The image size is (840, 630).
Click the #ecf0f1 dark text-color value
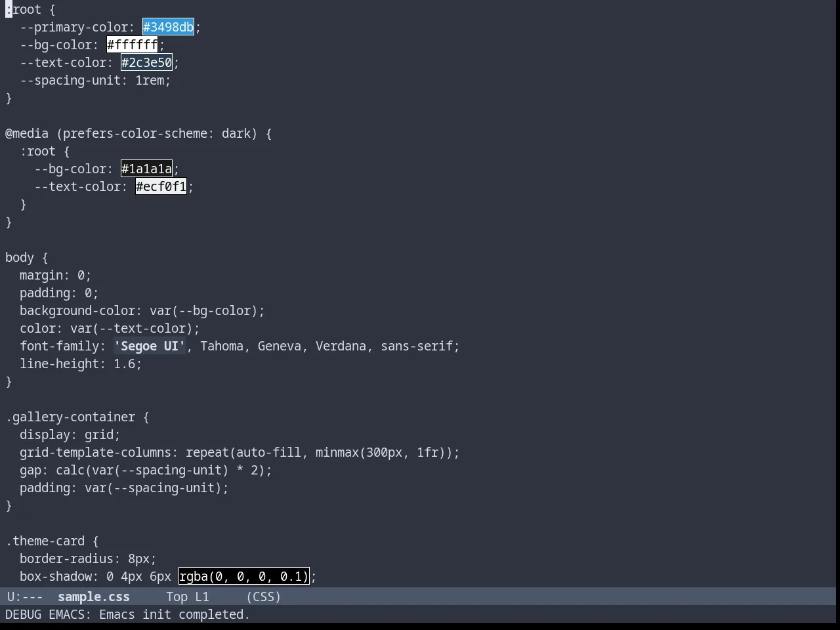161,186
